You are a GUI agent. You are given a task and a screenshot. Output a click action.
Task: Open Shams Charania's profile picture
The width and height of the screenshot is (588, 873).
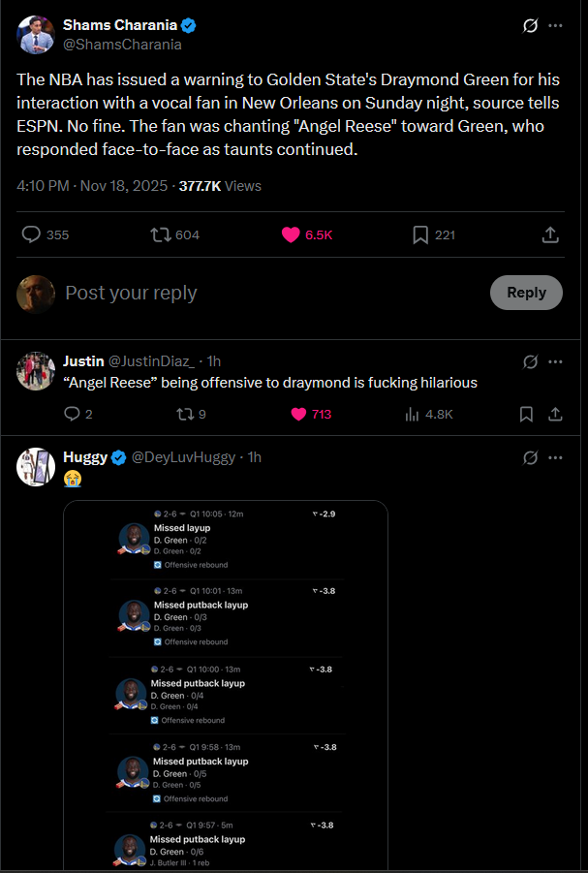click(x=36, y=34)
